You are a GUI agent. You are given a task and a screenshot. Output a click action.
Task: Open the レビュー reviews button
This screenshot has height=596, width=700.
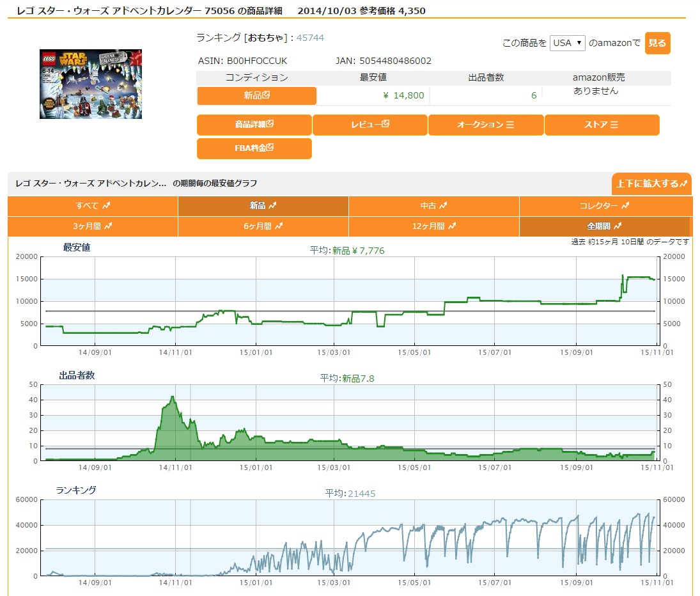point(370,125)
